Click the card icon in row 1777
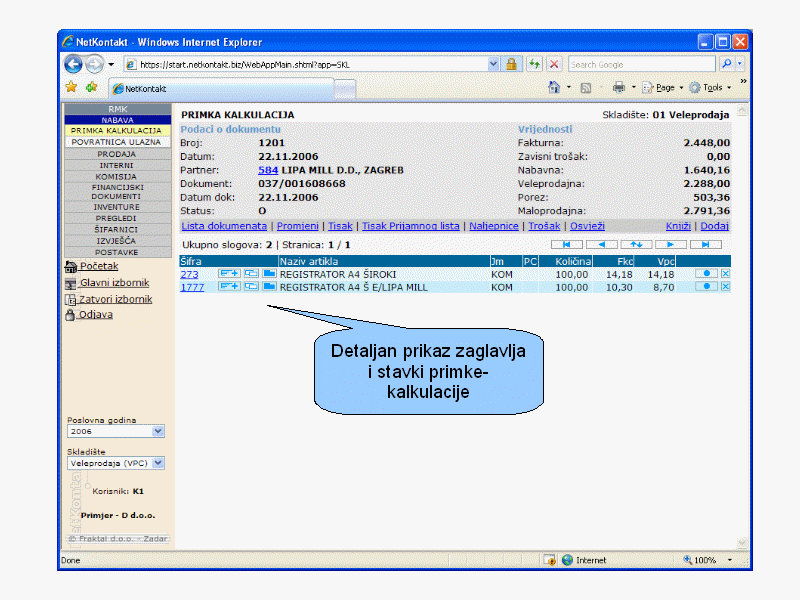This screenshot has height=600, width=800. click(x=251, y=286)
